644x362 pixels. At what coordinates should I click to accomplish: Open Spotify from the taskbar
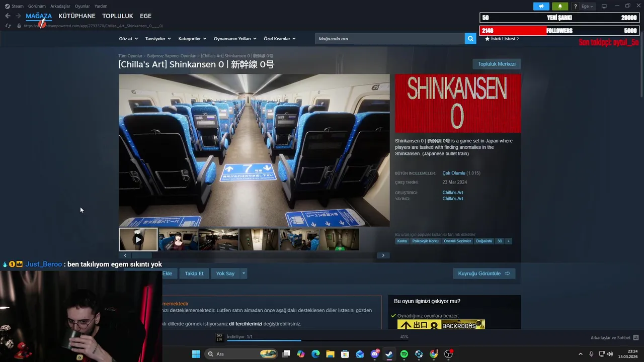pyautogui.click(x=404, y=354)
